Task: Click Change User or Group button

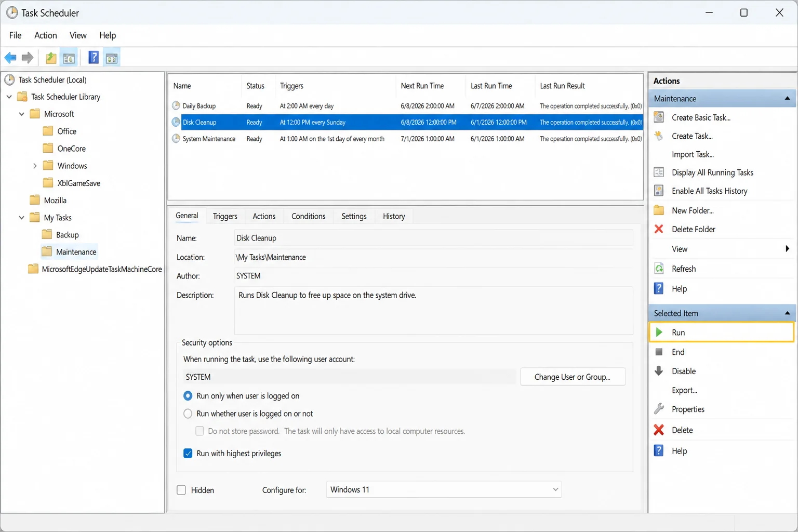Action: (573, 377)
